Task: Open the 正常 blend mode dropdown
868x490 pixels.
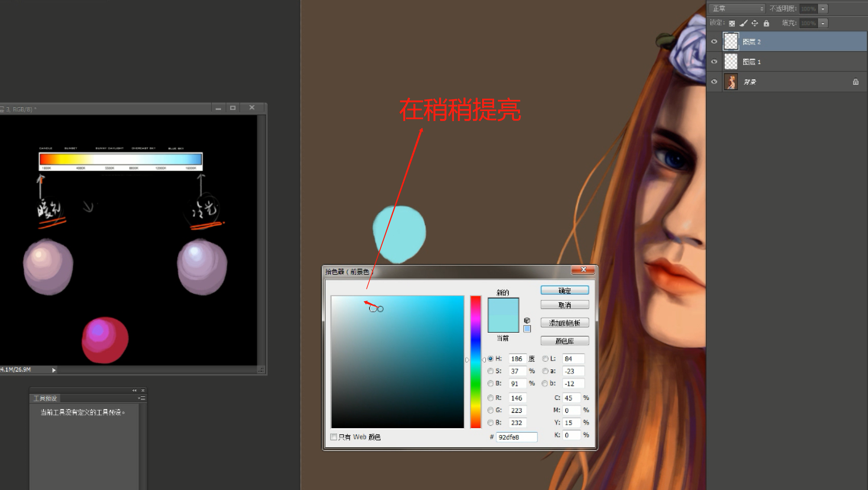Action: [x=737, y=8]
